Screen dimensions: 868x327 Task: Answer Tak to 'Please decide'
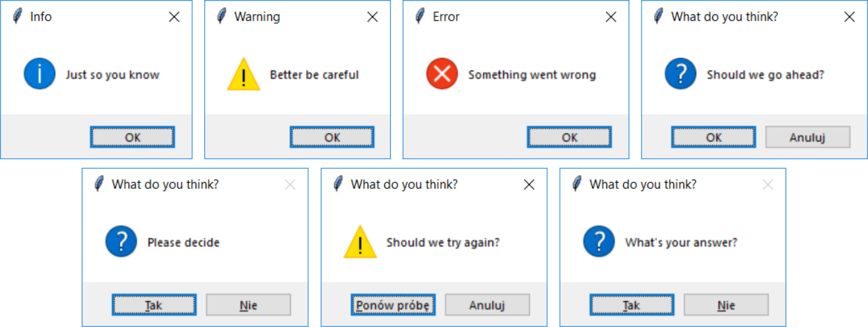154,304
